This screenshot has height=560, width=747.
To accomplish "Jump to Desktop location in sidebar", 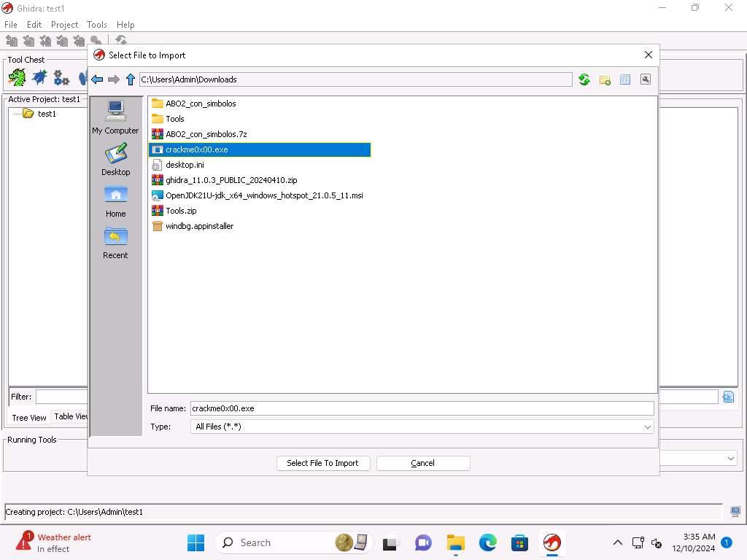I will point(115,159).
